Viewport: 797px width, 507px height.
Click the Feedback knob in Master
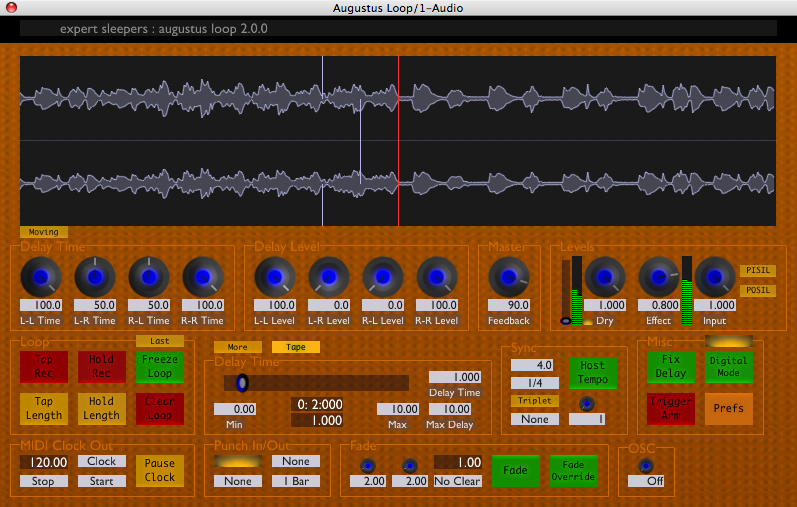pyautogui.click(x=508, y=277)
